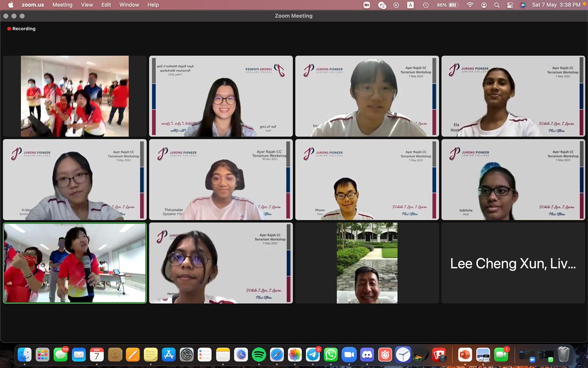Open WhatsApp from the dock
This screenshot has height=368, width=588.
(x=331, y=355)
